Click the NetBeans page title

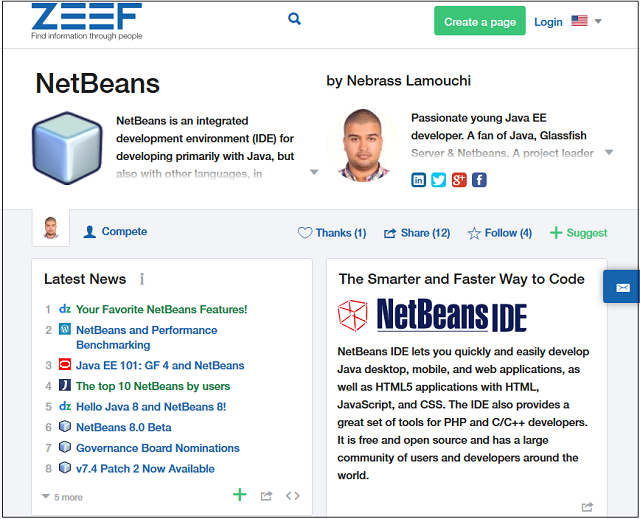pos(98,83)
